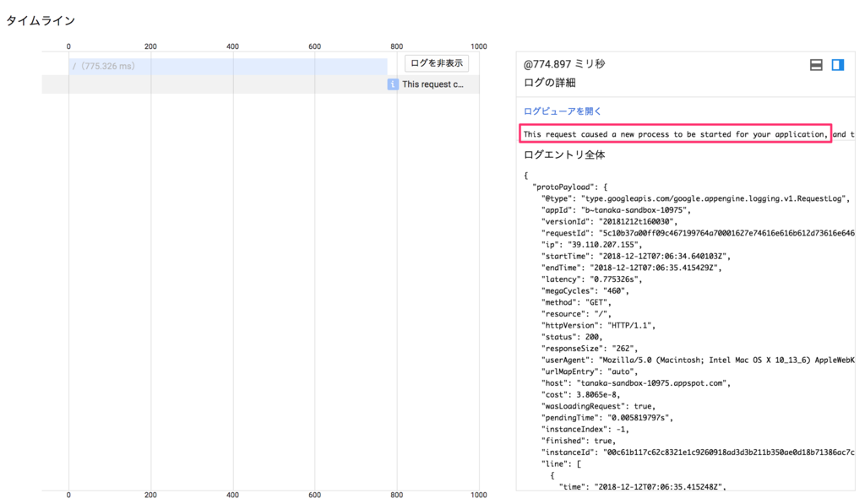Click the "responseSize" 262 line
865x504 pixels.
point(589,349)
